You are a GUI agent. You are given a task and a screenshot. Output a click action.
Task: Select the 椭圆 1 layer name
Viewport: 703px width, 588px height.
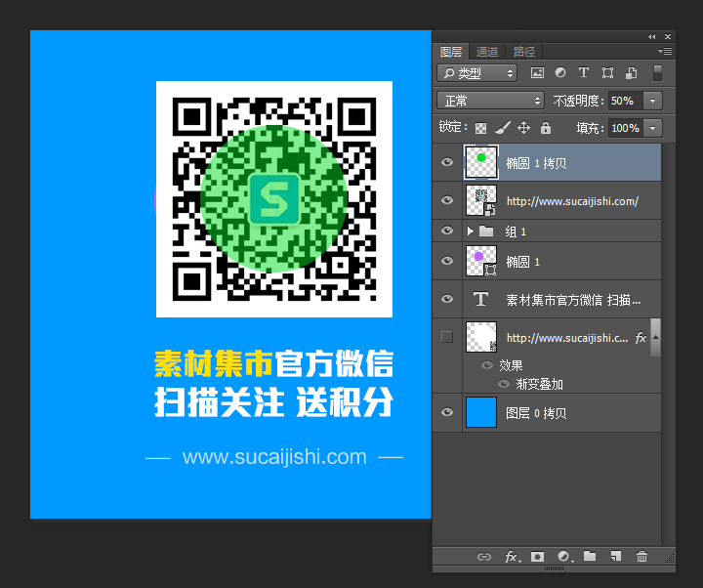(x=522, y=262)
